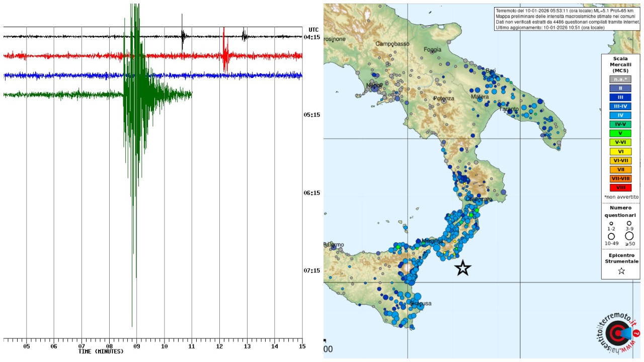Click the epicenter star on the map
This screenshot has width=644, height=362.
point(462,268)
